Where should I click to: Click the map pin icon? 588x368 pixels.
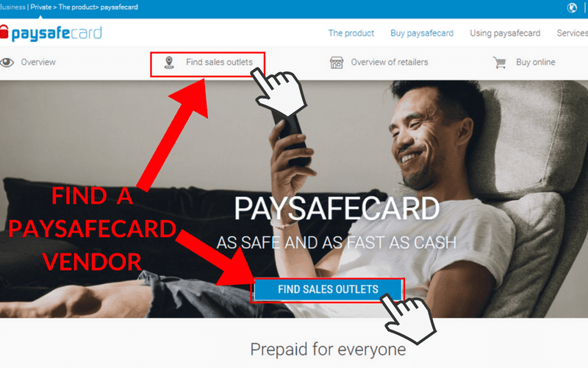pyautogui.click(x=169, y=63)
